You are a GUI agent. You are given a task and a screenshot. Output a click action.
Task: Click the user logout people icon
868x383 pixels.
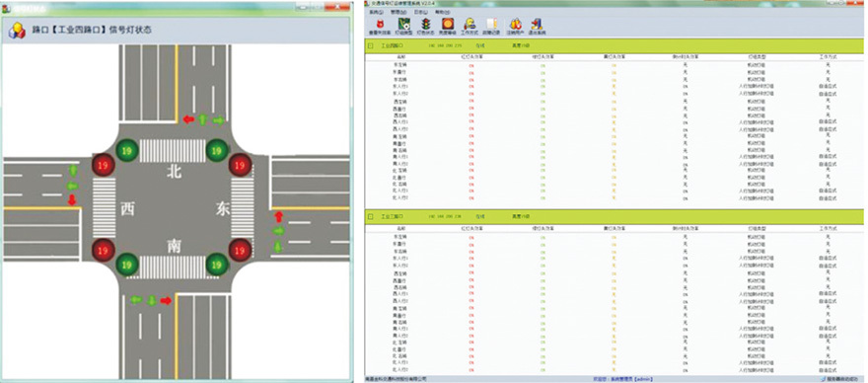515,24
